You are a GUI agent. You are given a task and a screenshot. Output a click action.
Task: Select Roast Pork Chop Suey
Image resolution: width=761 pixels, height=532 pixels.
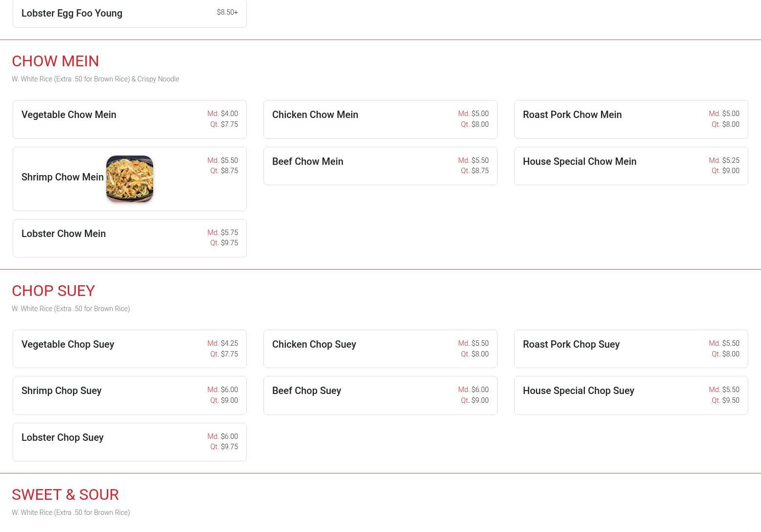tap(571, 345)
